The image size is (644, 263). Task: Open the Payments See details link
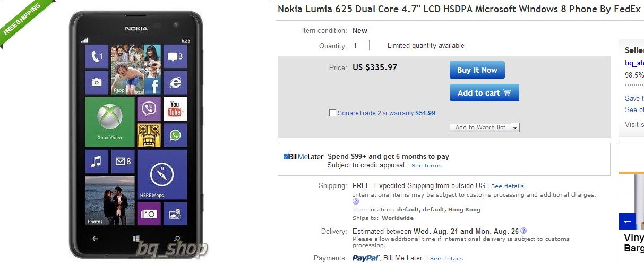[446, 259]
